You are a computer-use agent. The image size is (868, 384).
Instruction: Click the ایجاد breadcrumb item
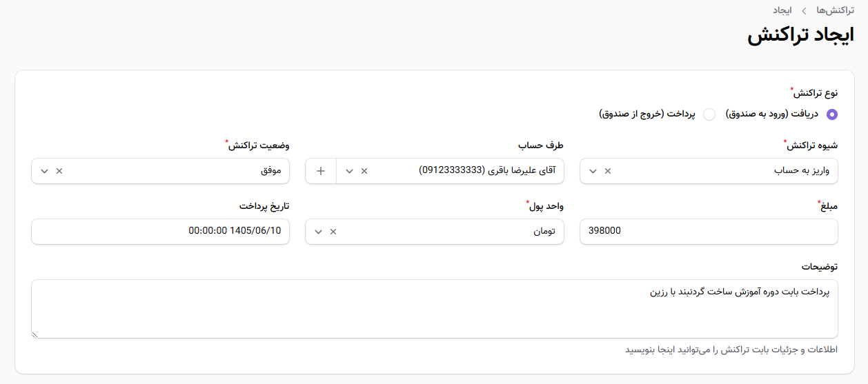[x=782, y=10]
